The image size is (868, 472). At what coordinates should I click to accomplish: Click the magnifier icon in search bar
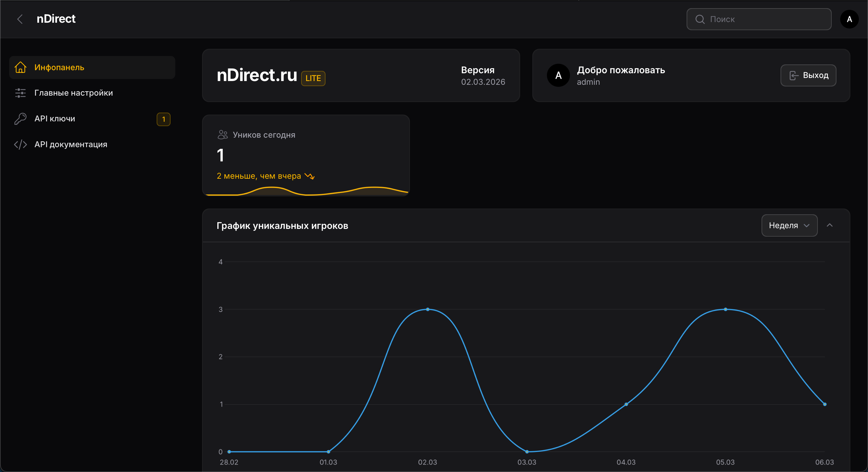(700, 19)
